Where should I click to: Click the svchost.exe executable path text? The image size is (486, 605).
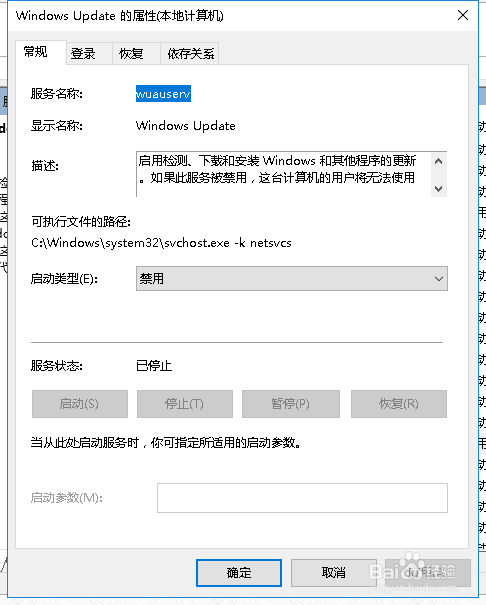tap(161, 243)
